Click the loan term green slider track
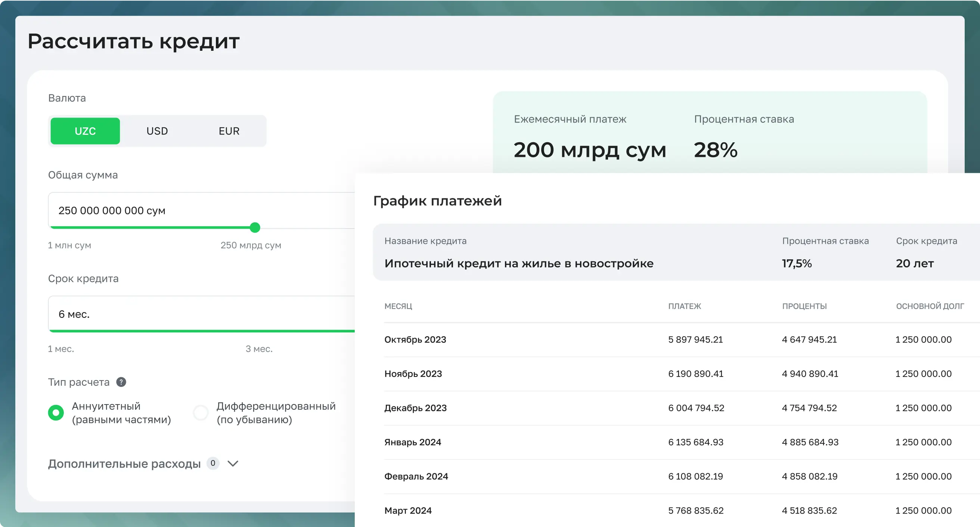 (202, 331)
